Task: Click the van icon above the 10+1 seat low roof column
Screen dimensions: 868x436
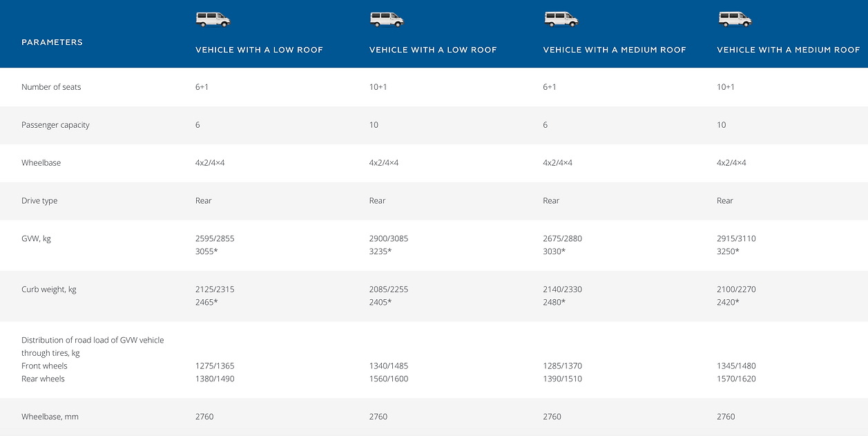Action: point(386,19)
